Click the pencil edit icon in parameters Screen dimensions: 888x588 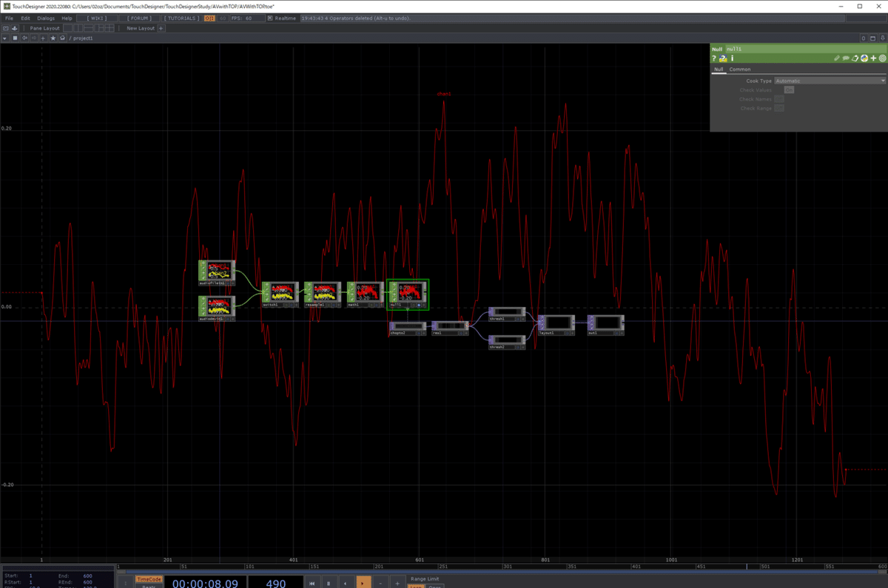pos(837,58)
